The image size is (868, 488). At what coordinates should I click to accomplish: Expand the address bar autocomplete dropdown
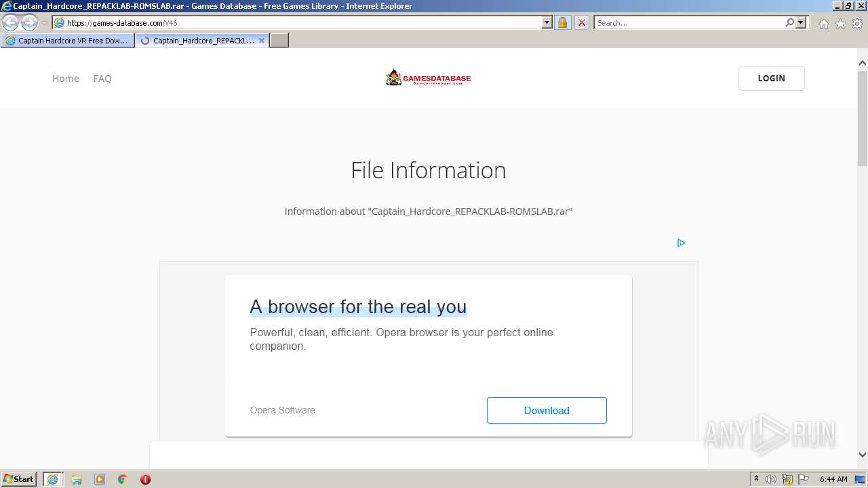[547, 23]
